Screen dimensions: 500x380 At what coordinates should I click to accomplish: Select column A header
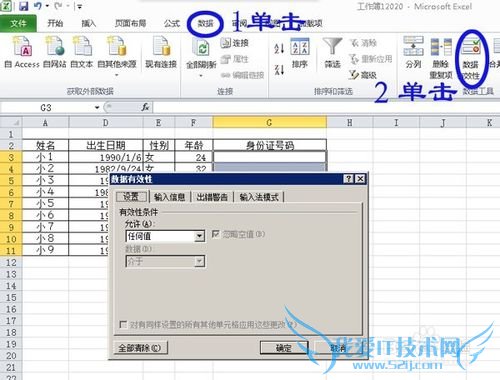pos(45,123)
